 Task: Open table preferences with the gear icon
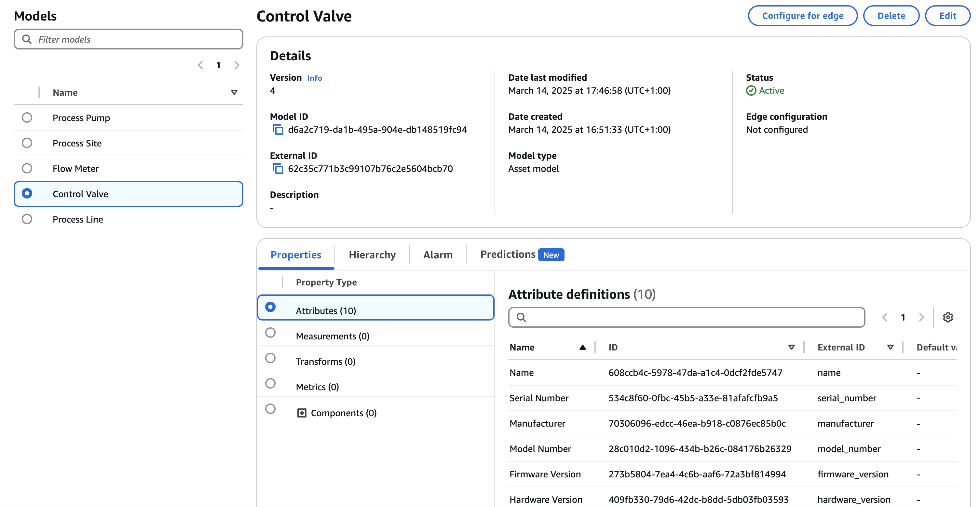tap(948, 317)
